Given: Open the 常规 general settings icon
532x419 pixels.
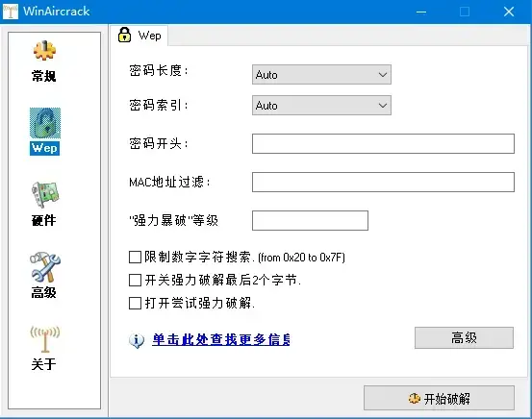Looking at the screenshot, I should point(44,51).
